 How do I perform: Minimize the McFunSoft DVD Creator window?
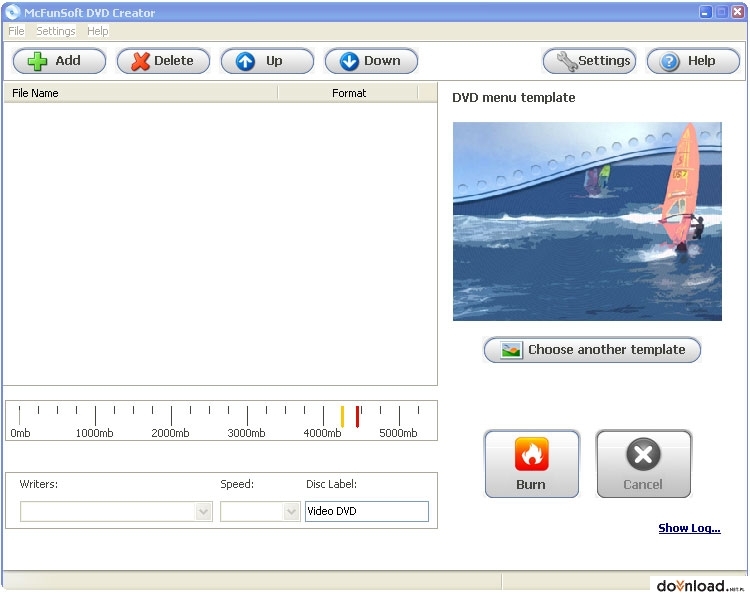click(x=706, y=12)
